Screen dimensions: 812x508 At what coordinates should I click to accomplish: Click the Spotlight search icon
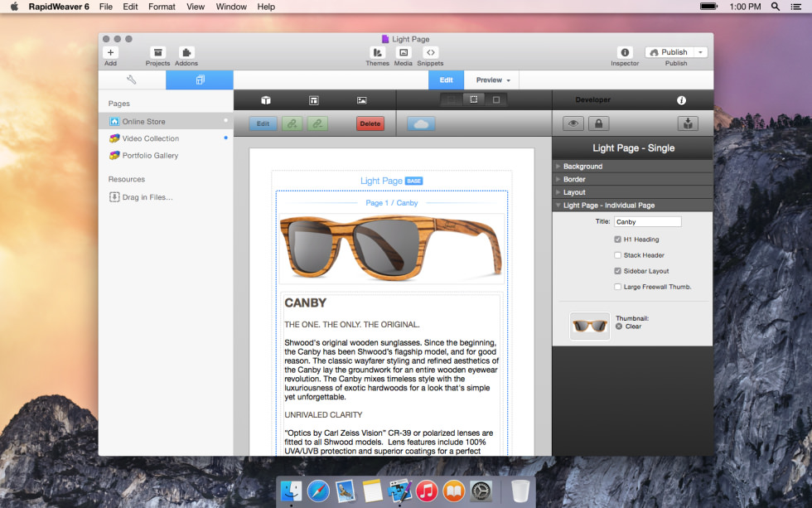tap(776, 7)
